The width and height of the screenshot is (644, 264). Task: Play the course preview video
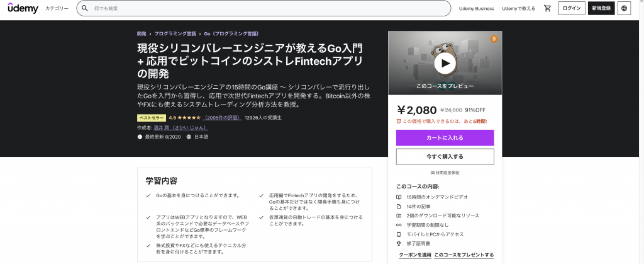point(445,63)
